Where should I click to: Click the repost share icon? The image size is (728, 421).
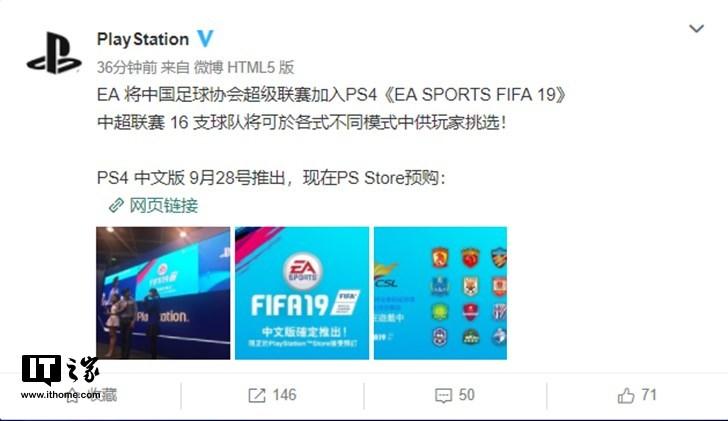[257, 395]
